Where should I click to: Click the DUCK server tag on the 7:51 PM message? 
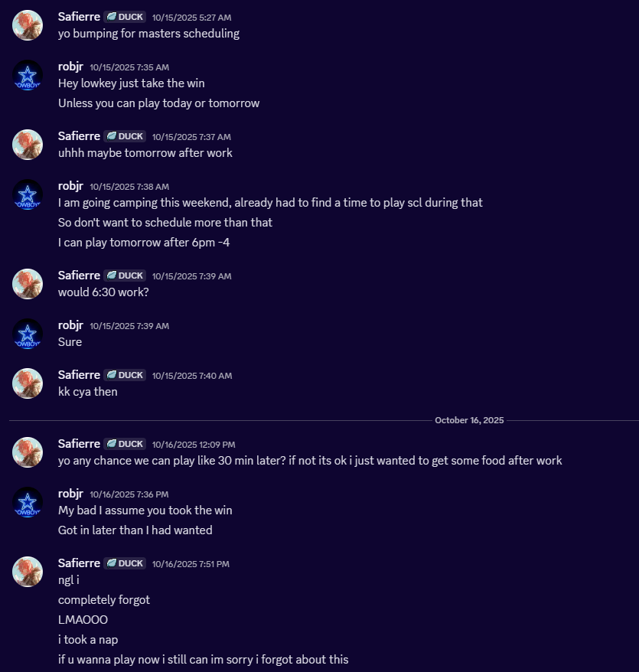[125, 563]
